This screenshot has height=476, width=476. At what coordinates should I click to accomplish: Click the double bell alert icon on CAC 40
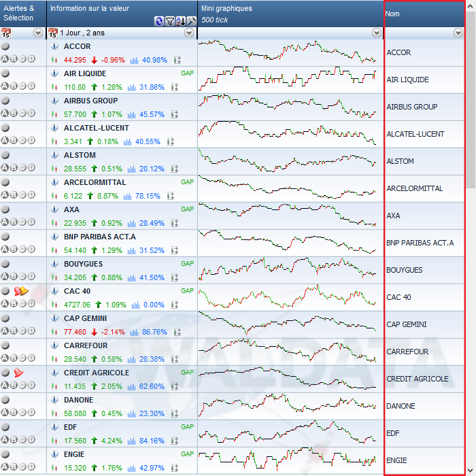click(x=21, y=291)
